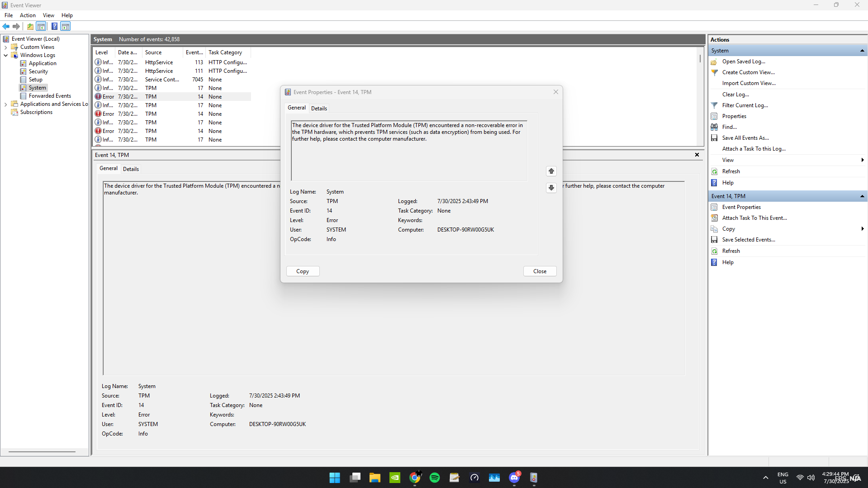Expand the Copy submenu arrow in Actions
Viewport: 868px width, 488px height.
[863, 229]
